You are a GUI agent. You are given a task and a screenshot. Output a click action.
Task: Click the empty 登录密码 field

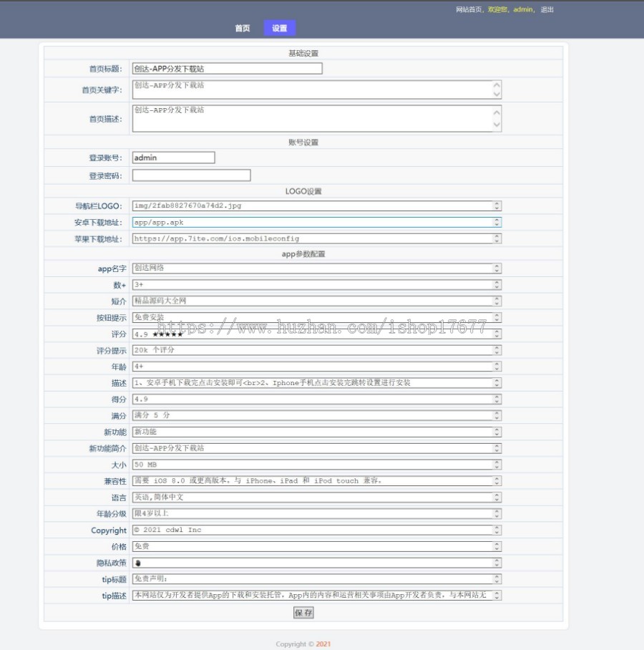(191, 175)
